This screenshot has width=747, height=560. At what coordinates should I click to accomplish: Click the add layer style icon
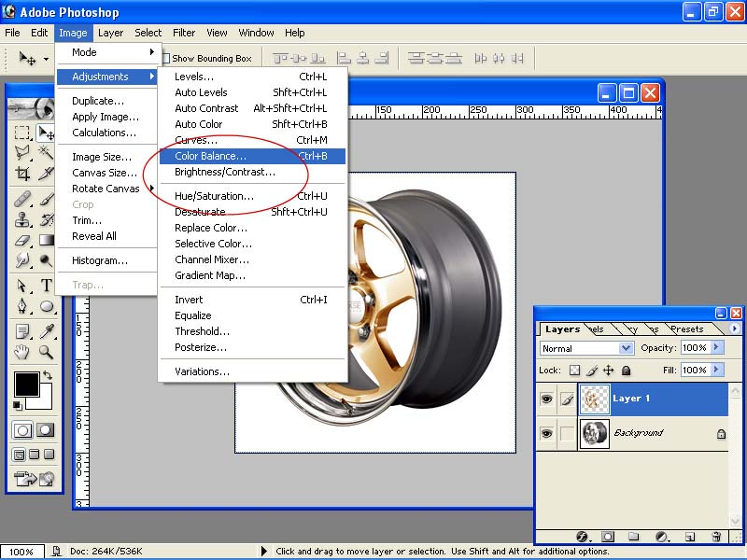[x=582, y=537]
